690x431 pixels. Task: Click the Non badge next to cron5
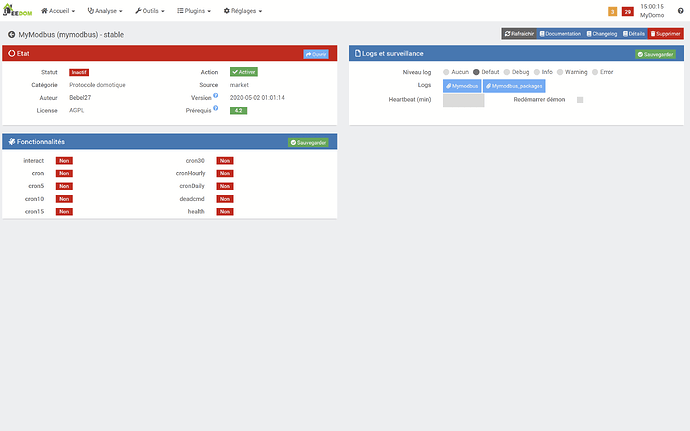(64, 186)
